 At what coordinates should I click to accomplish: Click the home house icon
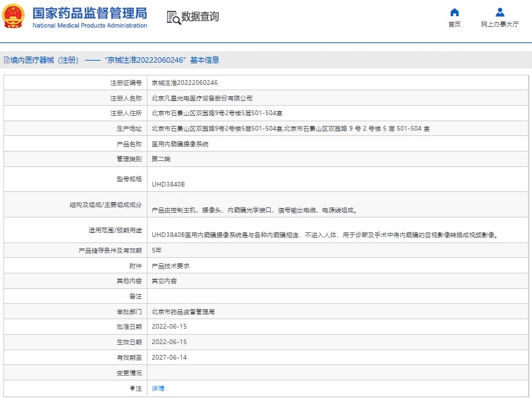[x=455, y=12]
